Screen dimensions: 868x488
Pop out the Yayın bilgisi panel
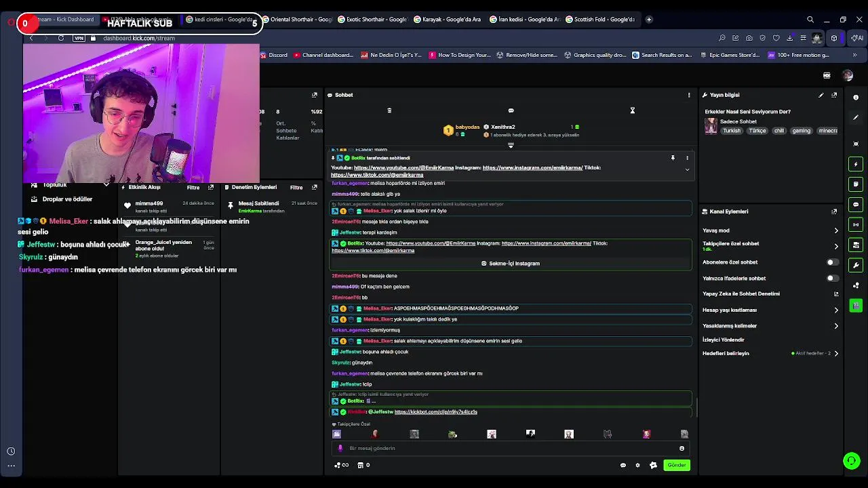834,95
